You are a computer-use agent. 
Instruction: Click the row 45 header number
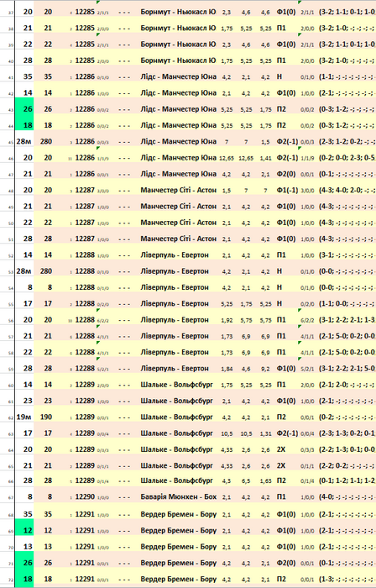click(x=10, y=143)
